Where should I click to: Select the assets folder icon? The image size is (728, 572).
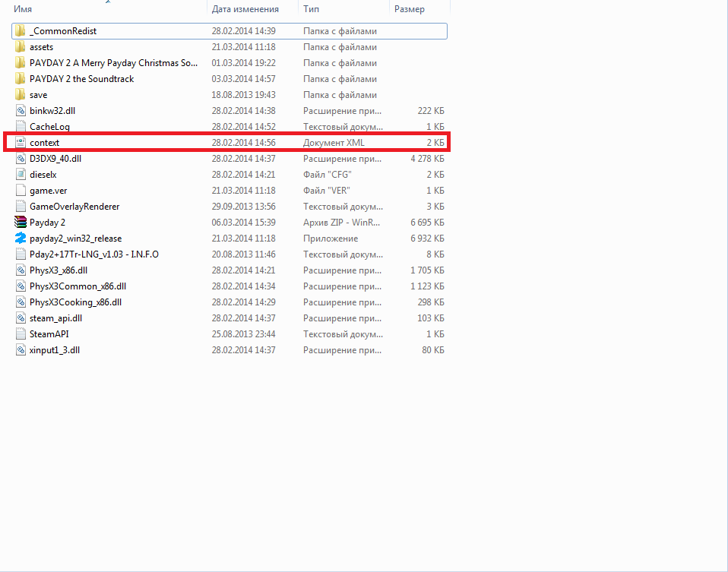21,47
